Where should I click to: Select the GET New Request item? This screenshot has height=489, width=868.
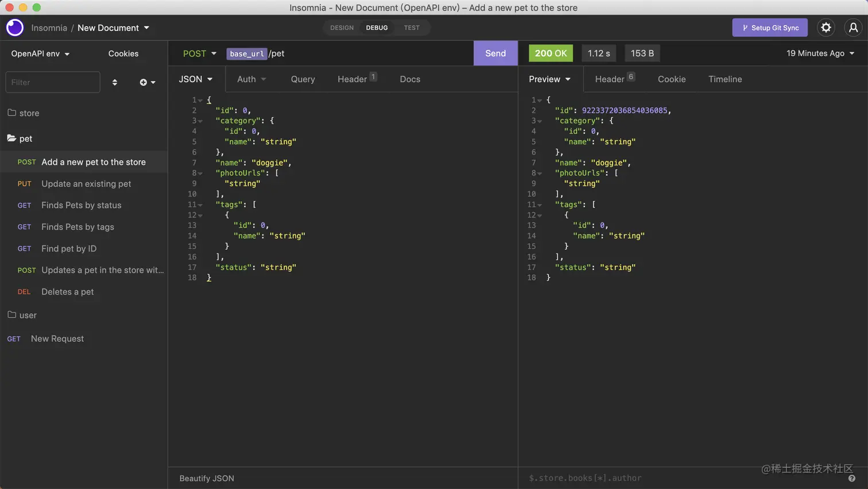pos(84,339)
